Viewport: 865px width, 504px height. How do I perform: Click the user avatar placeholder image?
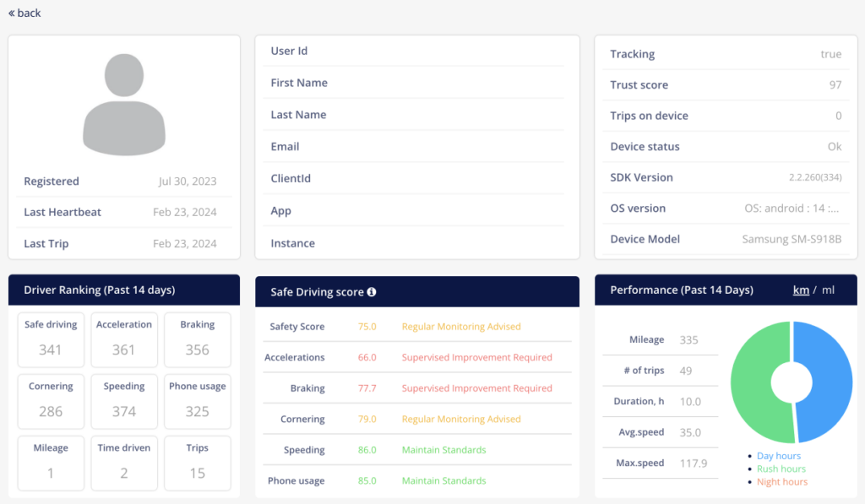124,104
